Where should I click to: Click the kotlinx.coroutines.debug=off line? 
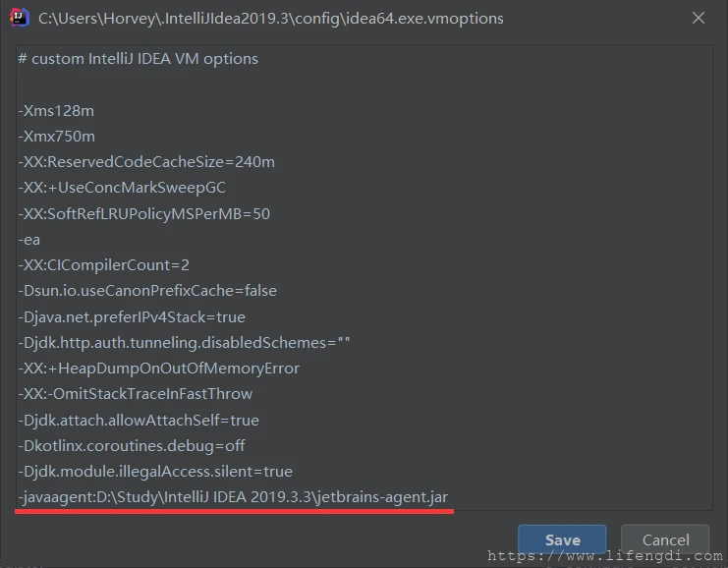[x=132, y=446]
